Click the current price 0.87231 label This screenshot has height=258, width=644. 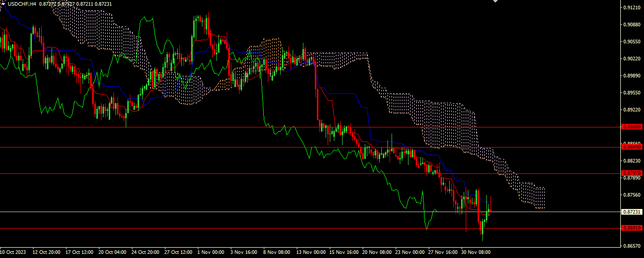(632, 212)
